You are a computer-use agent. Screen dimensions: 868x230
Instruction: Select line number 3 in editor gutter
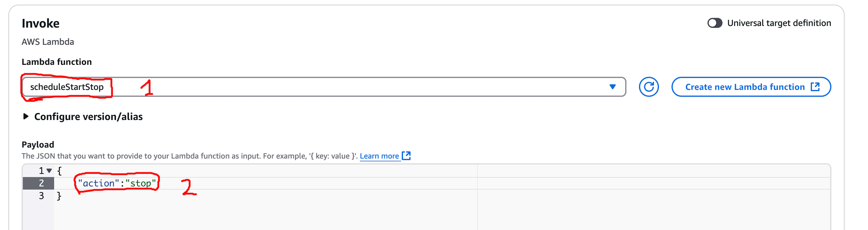(41, 196)
